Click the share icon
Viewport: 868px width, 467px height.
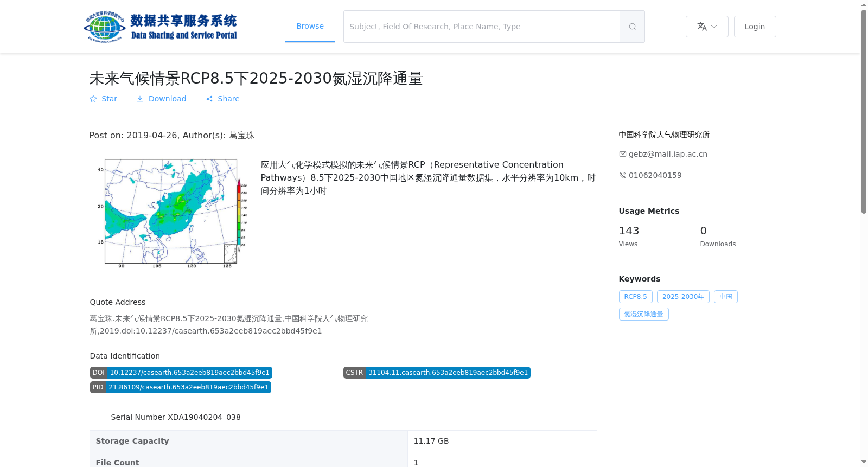pos(209,99)
